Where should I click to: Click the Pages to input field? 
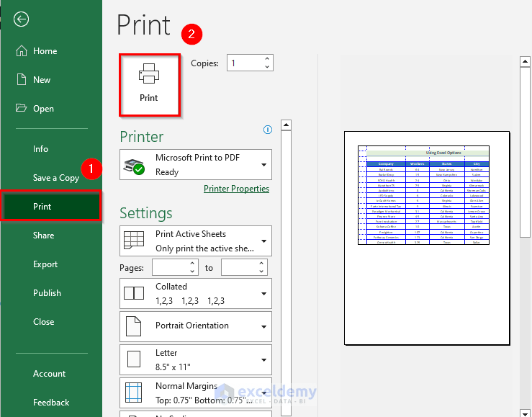244,267
